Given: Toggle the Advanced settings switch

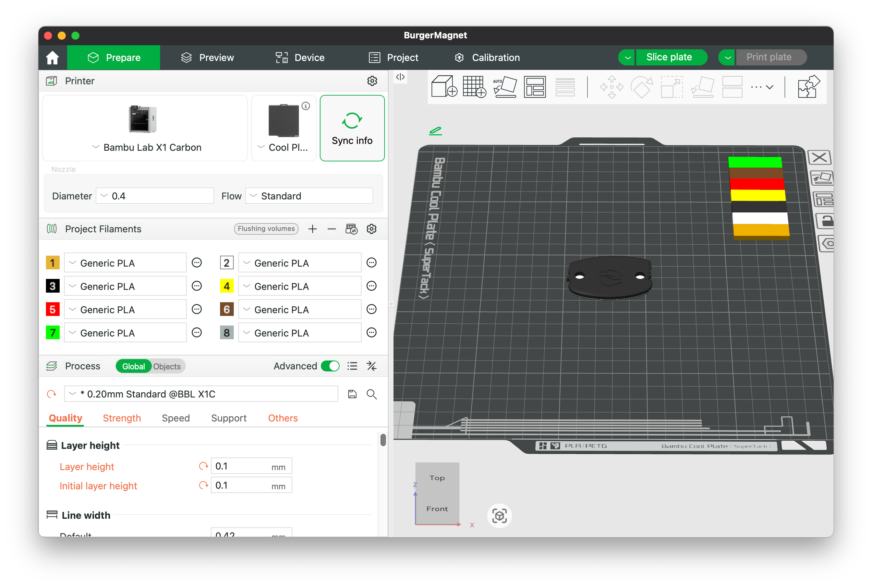Looking at the screenshot, I should (x=330, y=366).
